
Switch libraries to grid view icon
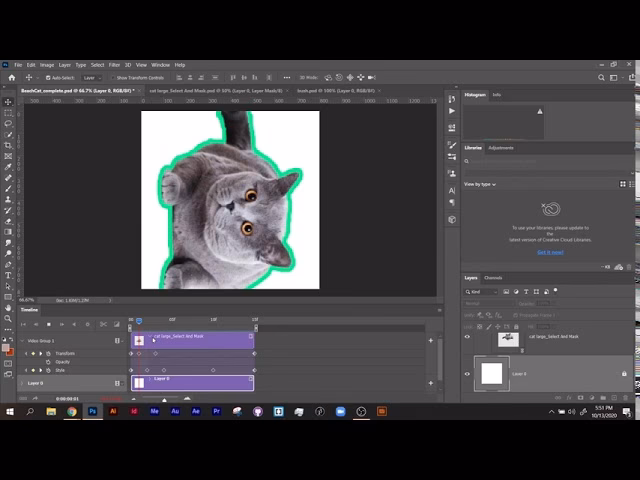coord(623,184)
